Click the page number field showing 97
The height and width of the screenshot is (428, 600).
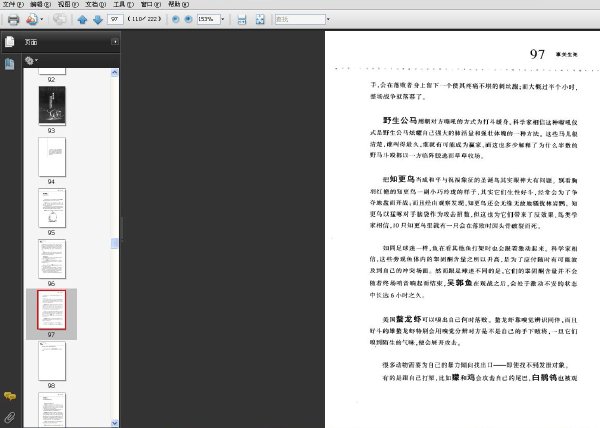click(x=115, y=19)
